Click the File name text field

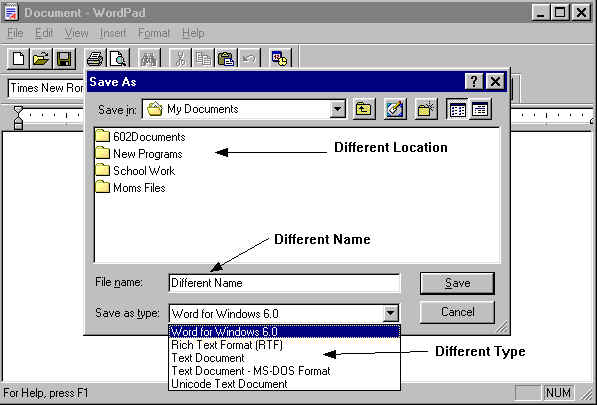click(284, 283)
